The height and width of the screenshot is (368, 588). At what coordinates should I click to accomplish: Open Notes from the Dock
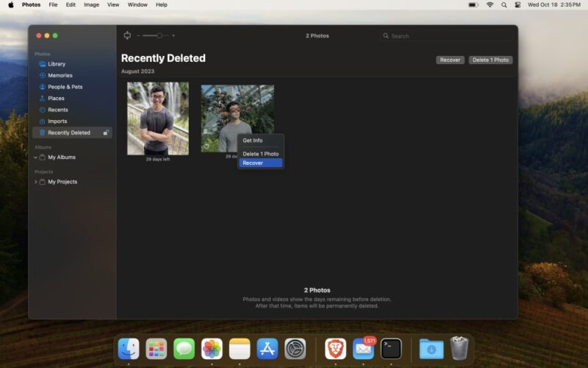[x=240, y=348]
